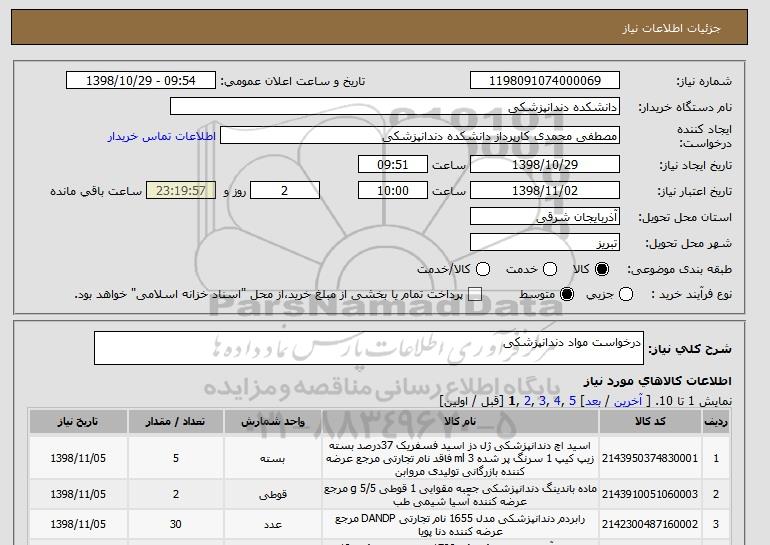The image size is (770, 545).
Task: Go to page 5 of items
Action: click(x=572, y=401)
